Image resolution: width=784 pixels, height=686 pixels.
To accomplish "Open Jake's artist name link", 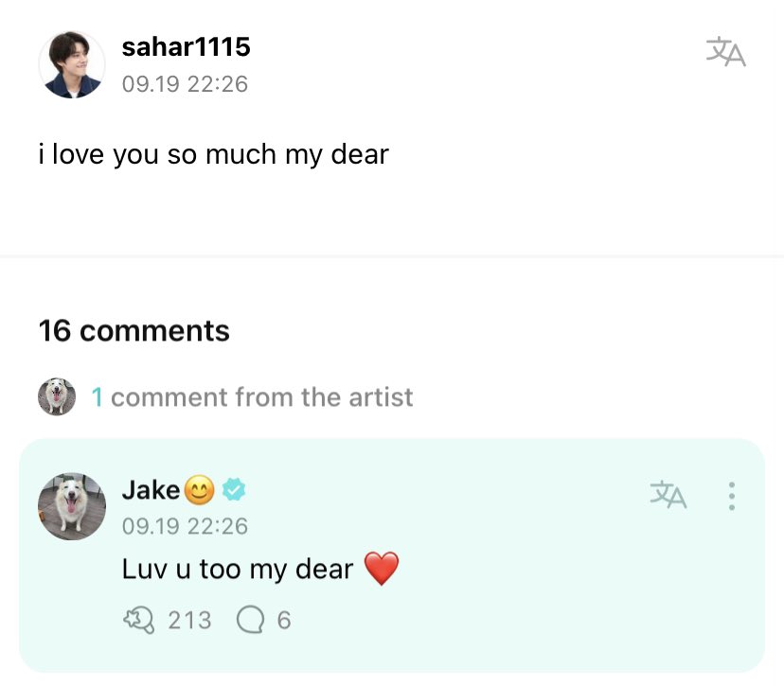I will [151, 489].
